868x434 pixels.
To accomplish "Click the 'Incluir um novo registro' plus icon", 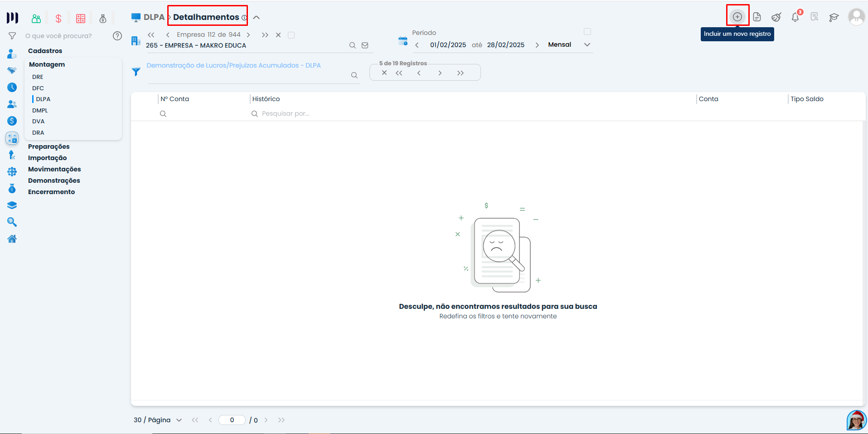I will pyautogui.click(x=737, y=16).
